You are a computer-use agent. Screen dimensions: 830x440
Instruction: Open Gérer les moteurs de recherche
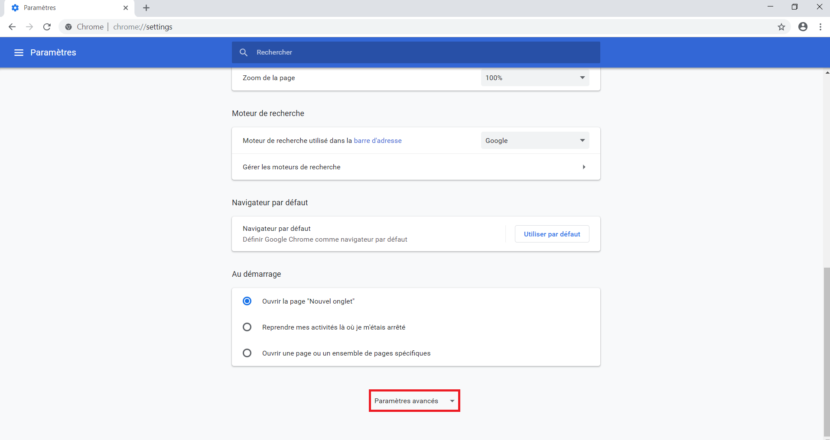pos(415,167)
